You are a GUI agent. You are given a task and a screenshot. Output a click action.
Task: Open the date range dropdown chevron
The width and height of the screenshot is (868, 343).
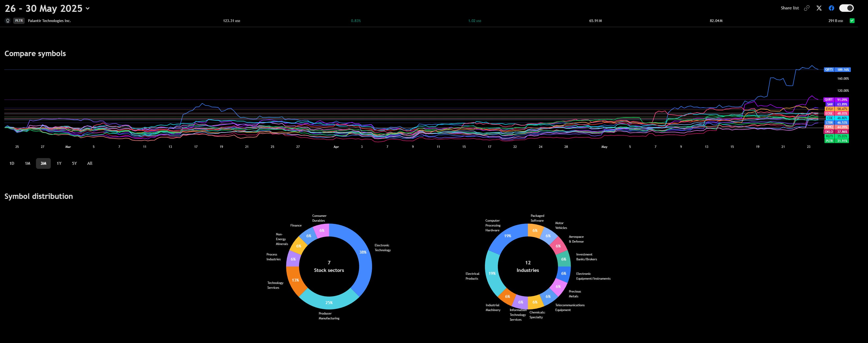(x=88, y=8)
